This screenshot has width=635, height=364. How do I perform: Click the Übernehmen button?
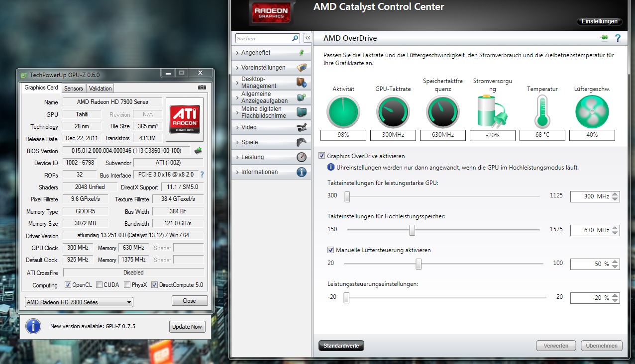point(602,346)
